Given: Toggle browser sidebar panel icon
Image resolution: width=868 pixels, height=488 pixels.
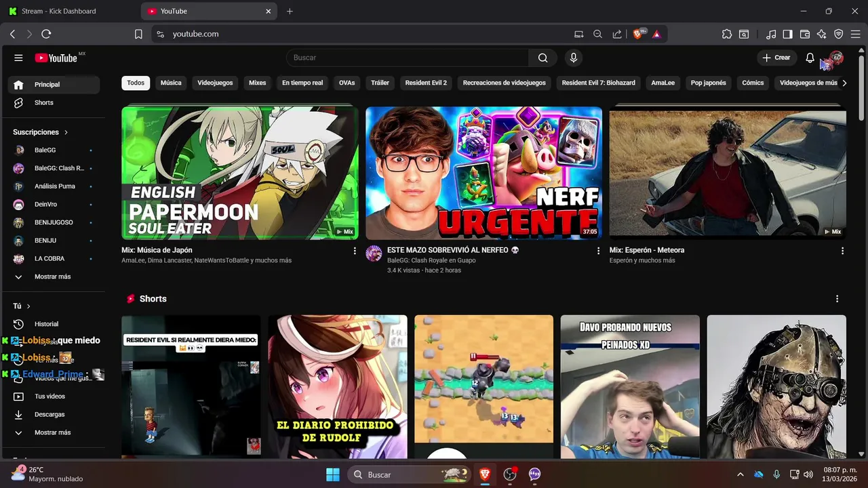Looking at the screenshot, I should tap(787, 34).
